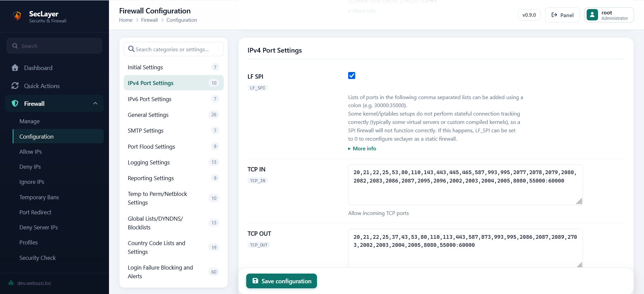This screenshot has width=644, height=294.
Task: Open Quick Actions in sidebar
Action: click(x=54, y=86)
